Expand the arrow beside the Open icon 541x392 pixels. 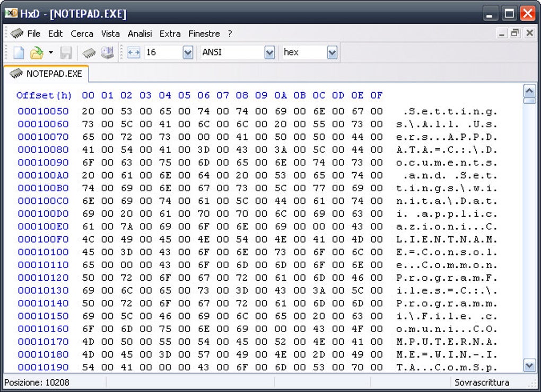pyautogui.click(x=51, y=52)
